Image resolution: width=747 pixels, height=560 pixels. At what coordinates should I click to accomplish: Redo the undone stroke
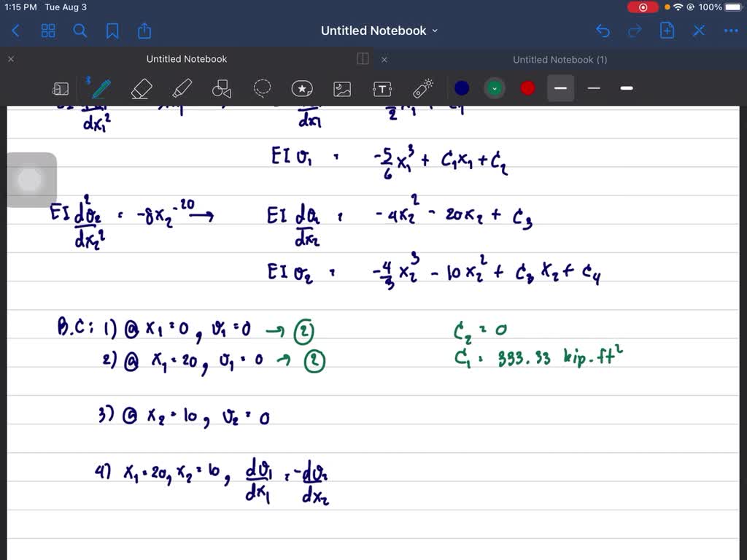click(x=635, y=31)
